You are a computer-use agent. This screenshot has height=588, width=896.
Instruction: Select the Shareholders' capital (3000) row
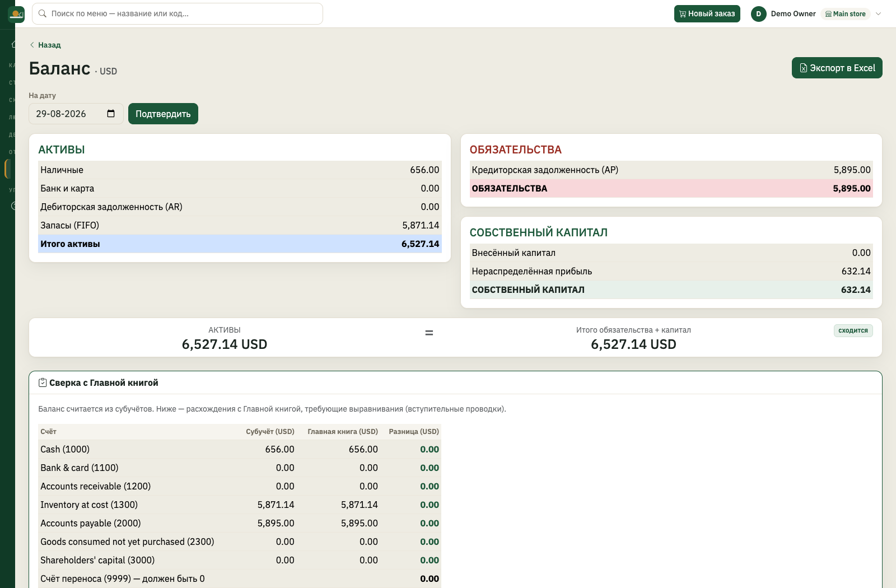click(240, 560)
